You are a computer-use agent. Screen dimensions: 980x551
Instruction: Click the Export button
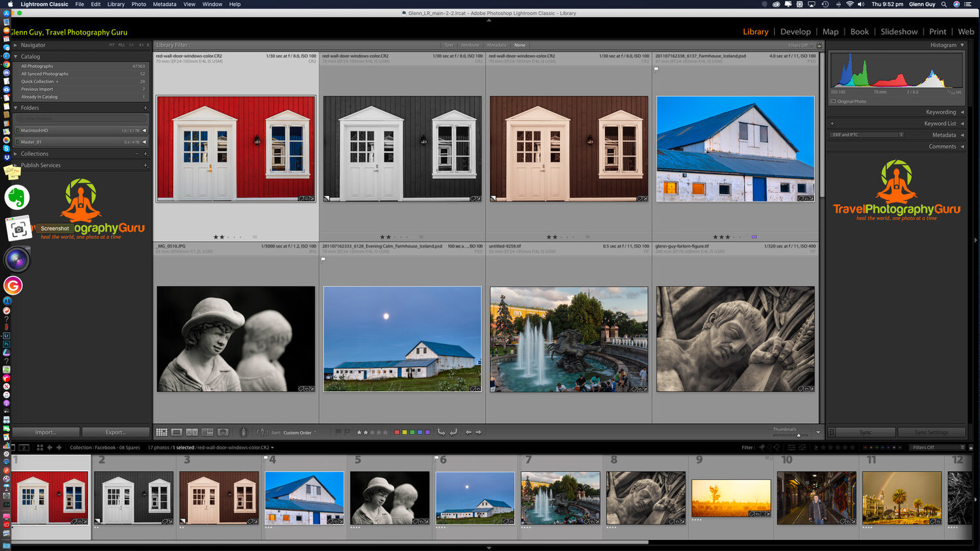coord(116,432)
